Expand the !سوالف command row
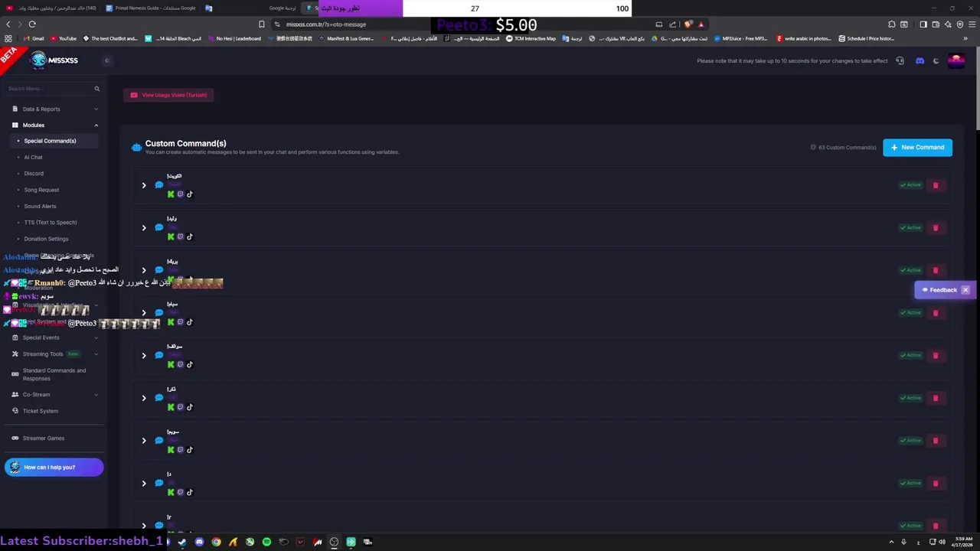The height and width of the screenshot is (551, 980). coord(143,356)
